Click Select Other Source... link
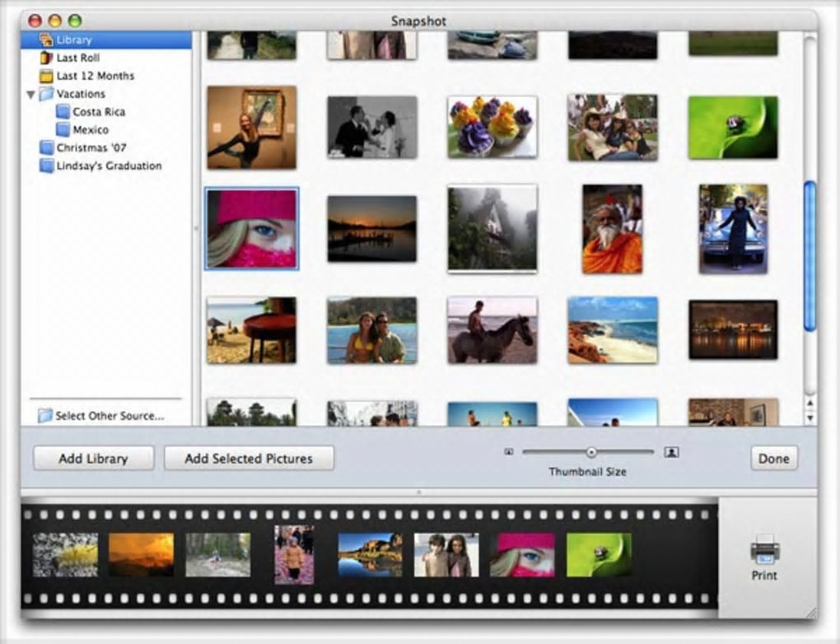Viewport: 840px width, 644px height. (x=110, y=416)
